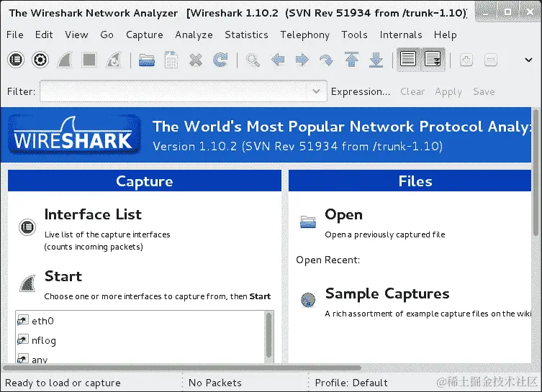542x392 pixels.
Task: Click Ready to load or capture status
Action: point(63,383)
